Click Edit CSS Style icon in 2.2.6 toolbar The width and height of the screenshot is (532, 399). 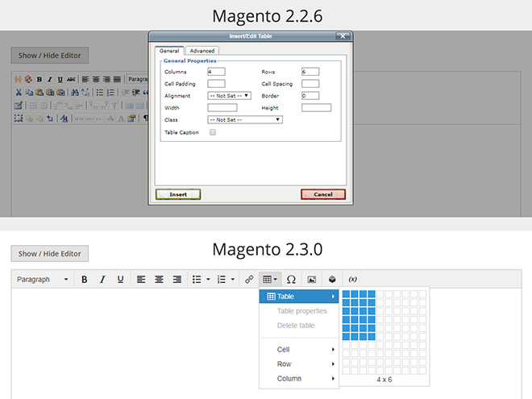point(64,118)
